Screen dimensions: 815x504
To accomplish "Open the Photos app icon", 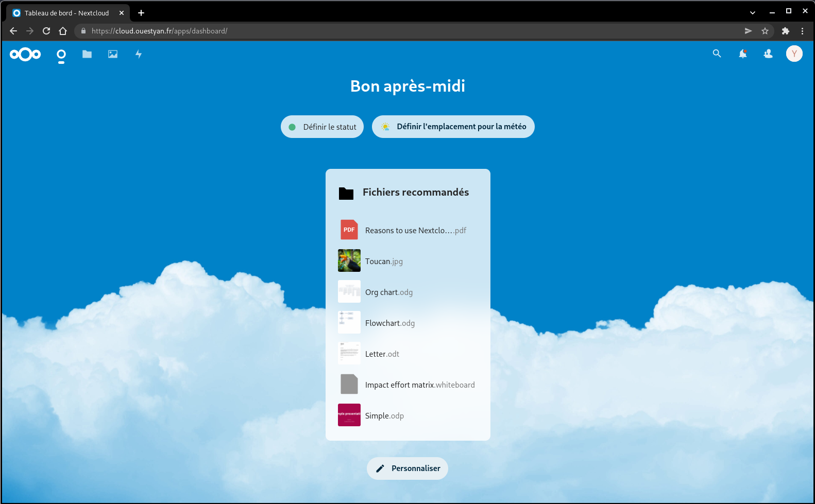I will pos(113,54).
